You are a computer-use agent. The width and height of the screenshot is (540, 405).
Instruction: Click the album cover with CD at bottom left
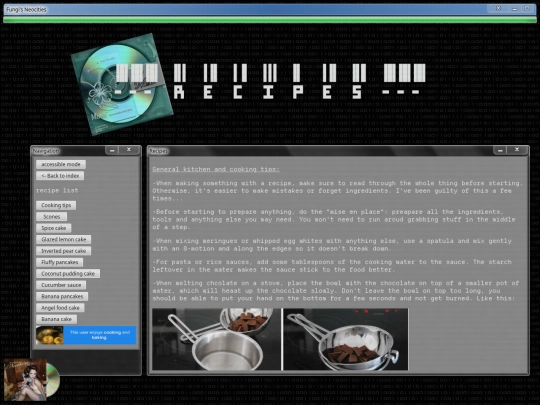point(31,380)
